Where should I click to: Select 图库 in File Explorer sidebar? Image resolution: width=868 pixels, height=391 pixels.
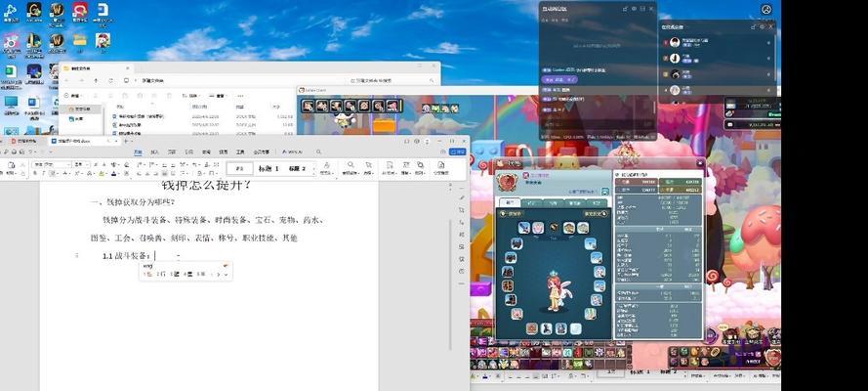click(x=77, y=118)
